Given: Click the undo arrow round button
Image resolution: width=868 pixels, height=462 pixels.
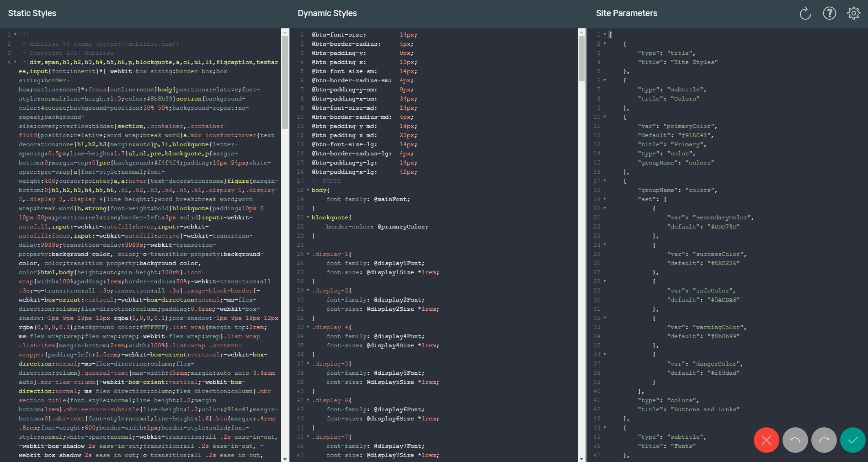Looking at the screenshot, I should [795, 440].
